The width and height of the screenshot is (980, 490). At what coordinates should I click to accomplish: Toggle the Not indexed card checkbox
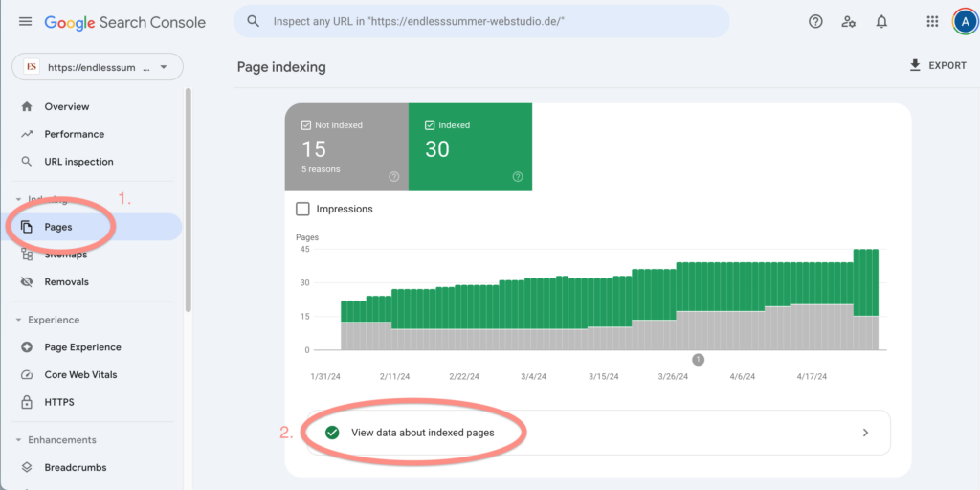[306, 125]
